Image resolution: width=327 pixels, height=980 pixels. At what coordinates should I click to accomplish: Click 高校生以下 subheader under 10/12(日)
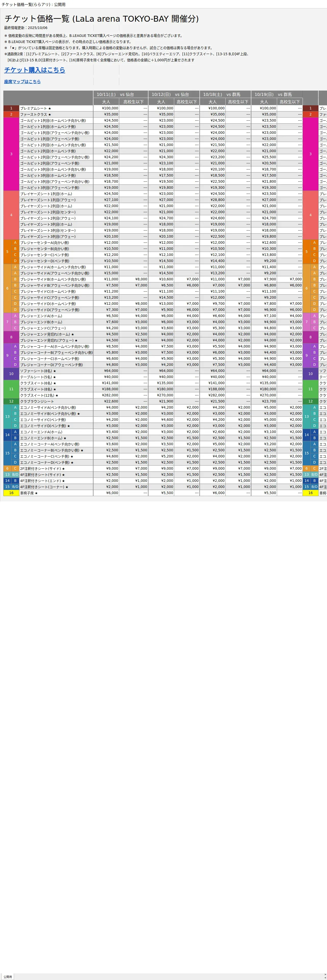(187, 102)
